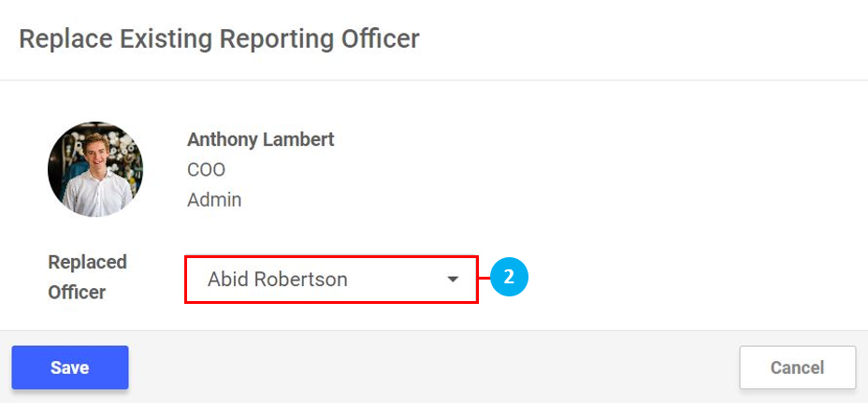Open the Abid Robertson combo box
Screen dimensions: 868x403
(x=331, y=280)
